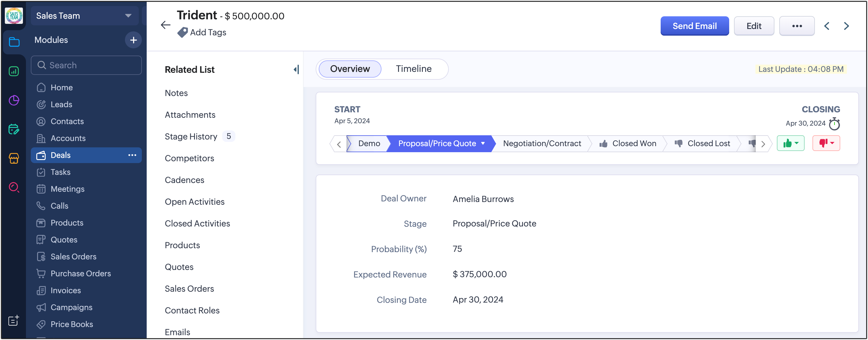Click the modules Search field
This screenshot has width=868, height=340.
coord(86,65)
